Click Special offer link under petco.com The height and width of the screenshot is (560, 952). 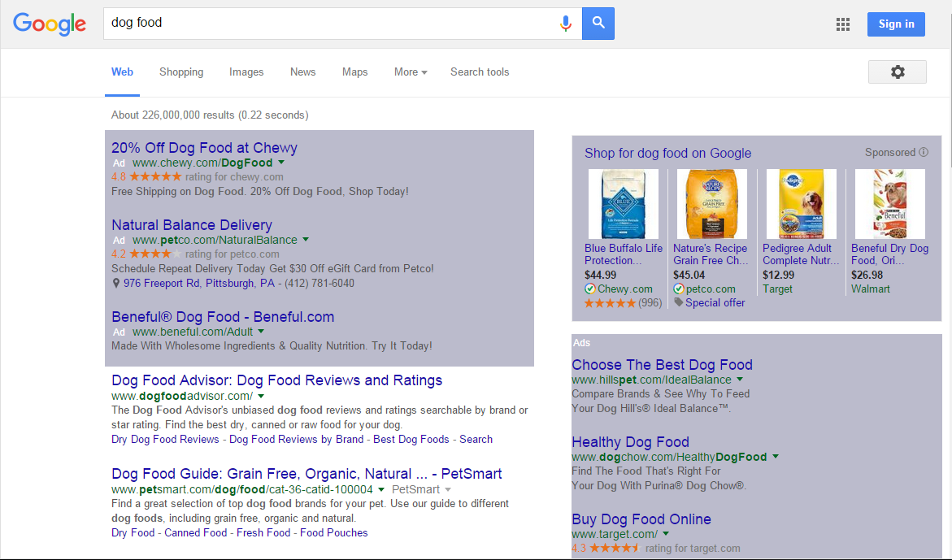tap(715, 302)
